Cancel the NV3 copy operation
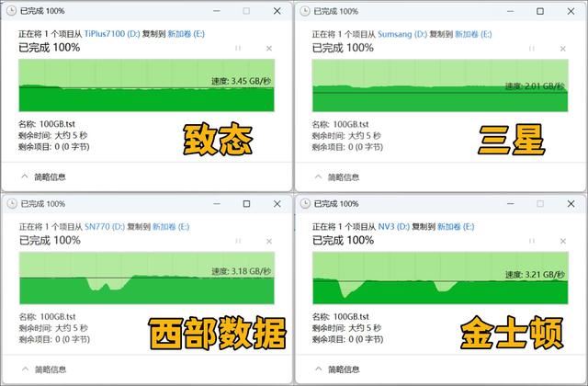The image size is (588, 386). point(562,241)
